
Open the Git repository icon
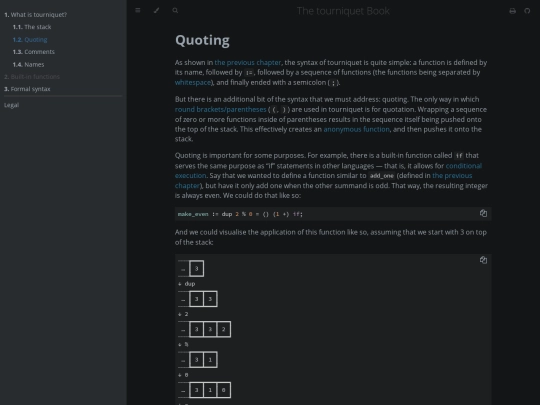(527, 11)
